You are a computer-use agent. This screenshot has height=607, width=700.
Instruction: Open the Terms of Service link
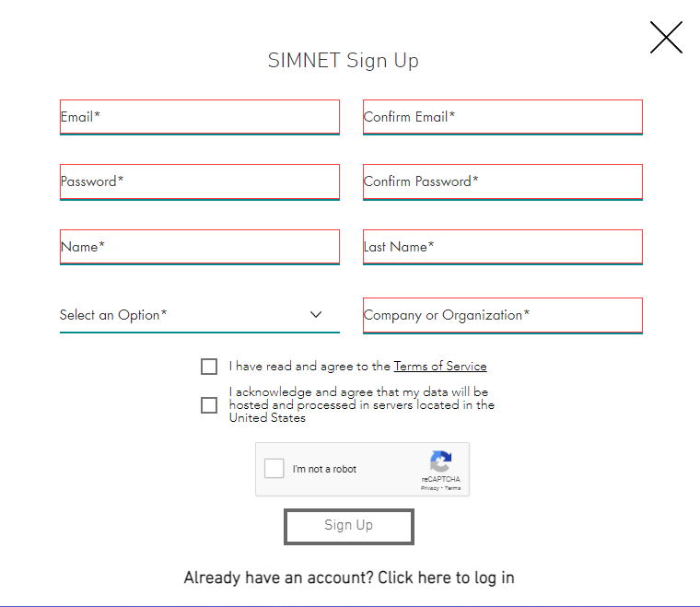[x=440, y=367]
